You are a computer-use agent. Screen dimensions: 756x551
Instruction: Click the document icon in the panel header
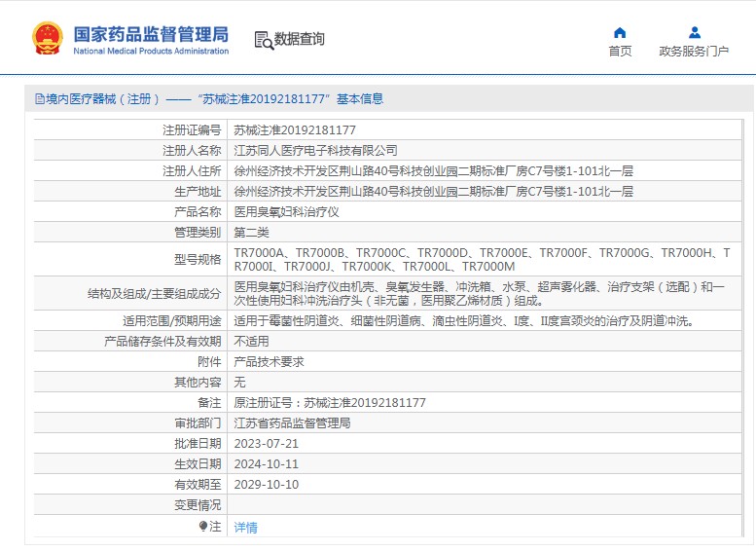tap(39, 98)
